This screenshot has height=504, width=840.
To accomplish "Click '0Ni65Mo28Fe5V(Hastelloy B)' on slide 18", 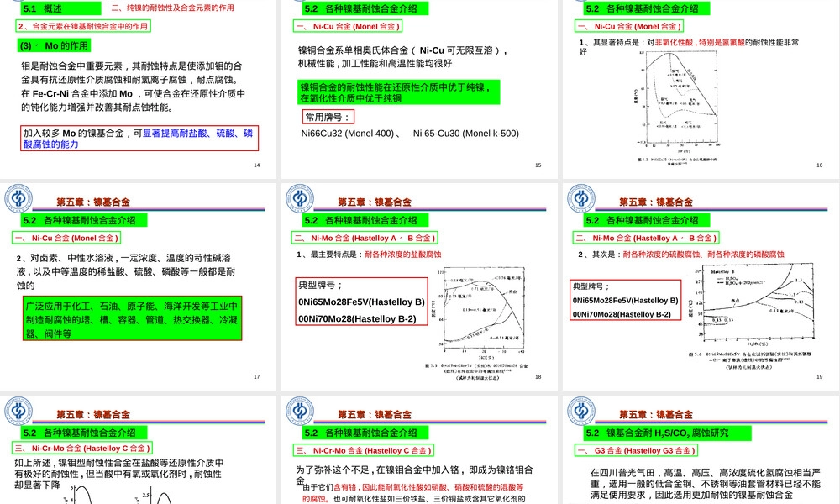I will coord(361,302).
